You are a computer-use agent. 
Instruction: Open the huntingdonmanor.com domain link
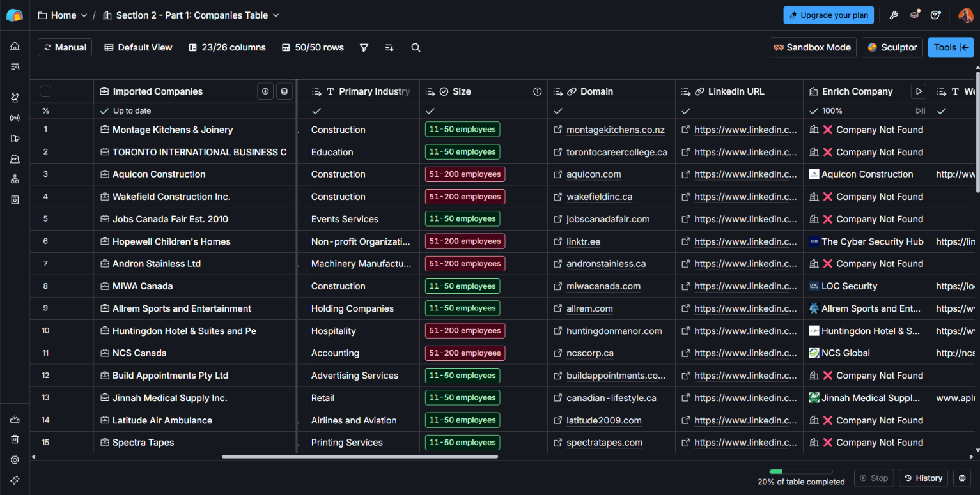pyautogui.click(x=614, y=331)
